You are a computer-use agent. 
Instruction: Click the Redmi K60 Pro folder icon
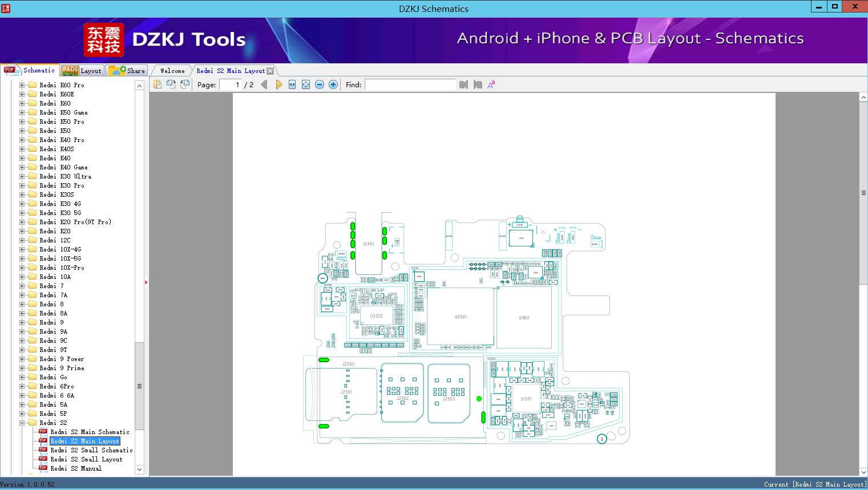click(33, 85)
